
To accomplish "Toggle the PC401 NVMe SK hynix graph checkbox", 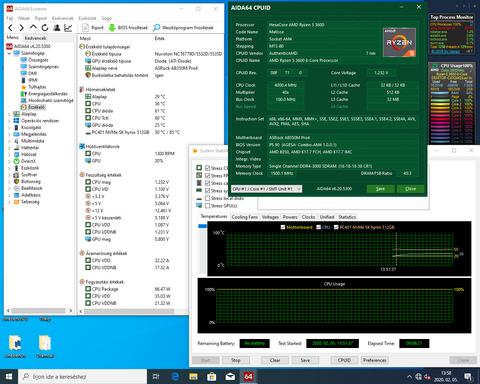I will [336, 227].
